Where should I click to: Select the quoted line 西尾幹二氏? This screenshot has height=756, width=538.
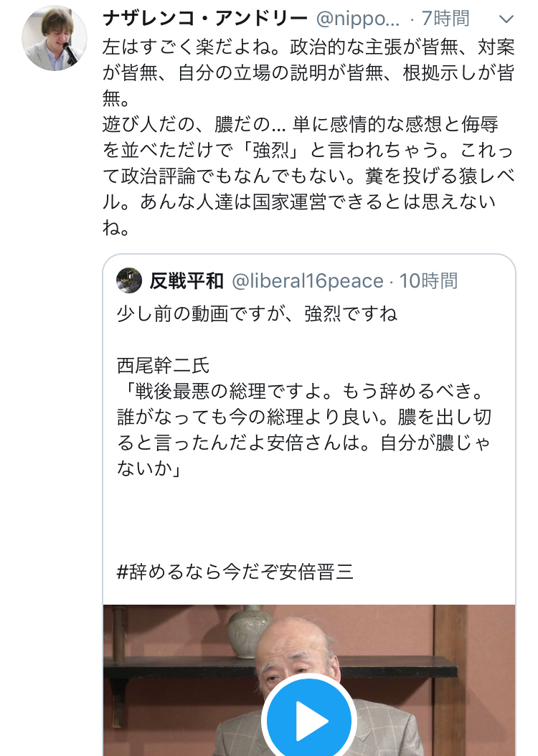pyautogui.click(x=163, y=366)
